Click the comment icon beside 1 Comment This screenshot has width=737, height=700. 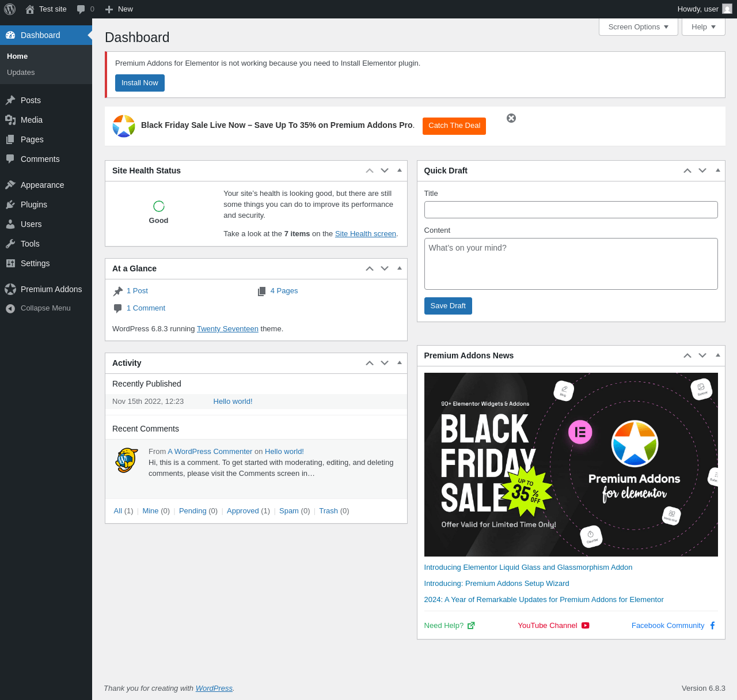(118, 309)
